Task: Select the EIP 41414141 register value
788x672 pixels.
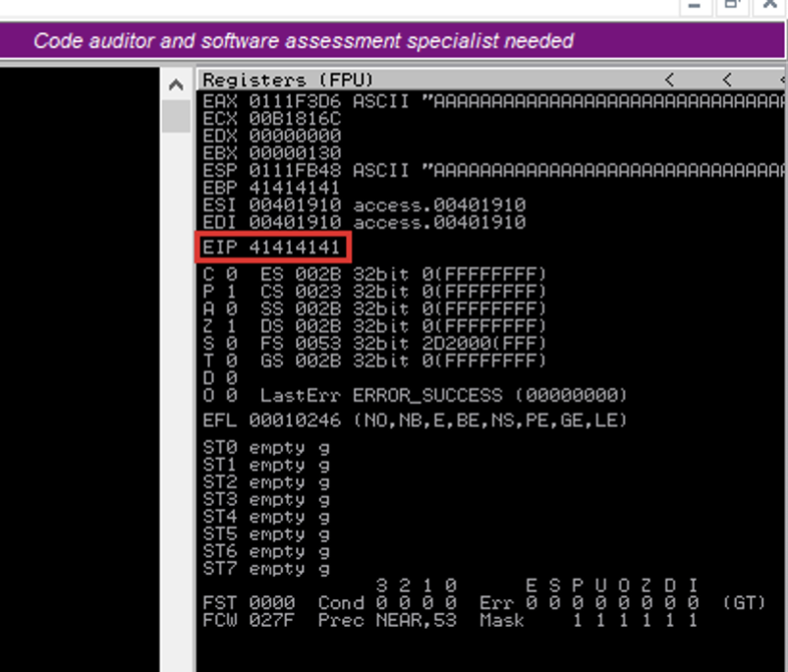Action: point(295,248)
